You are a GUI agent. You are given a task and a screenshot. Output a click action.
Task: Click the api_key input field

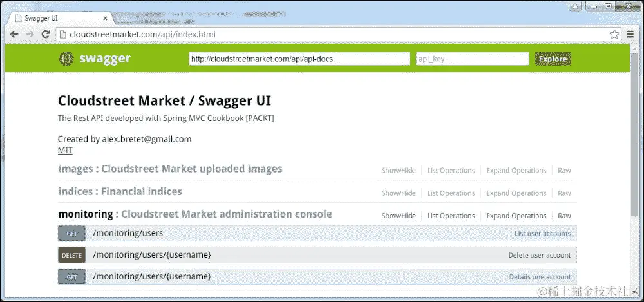472,59
